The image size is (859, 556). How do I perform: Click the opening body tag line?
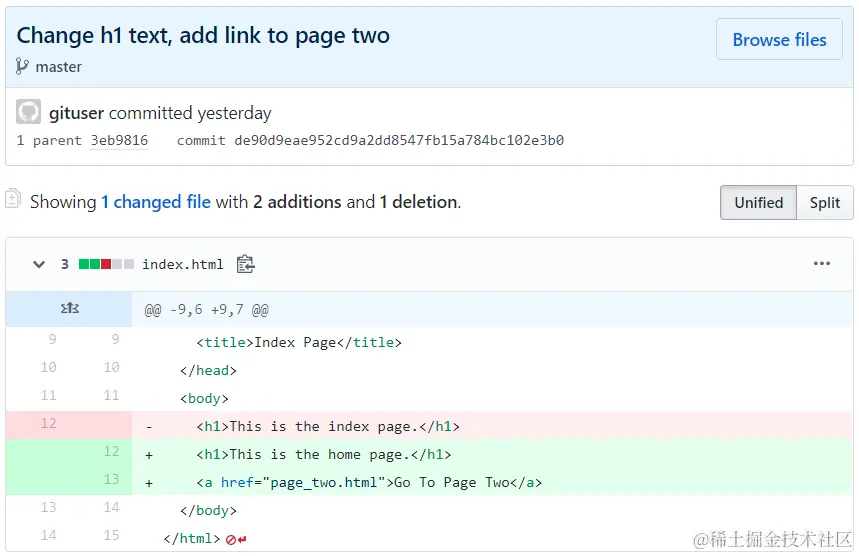(204, 398)
